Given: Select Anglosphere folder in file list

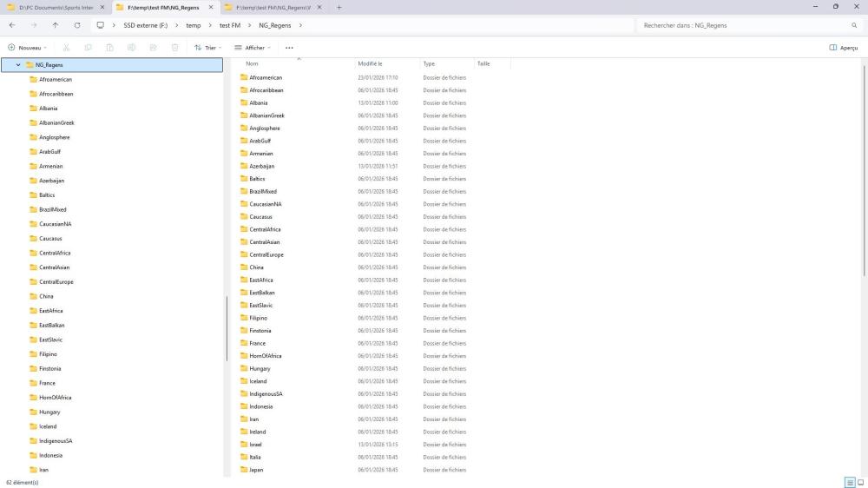Looking at the screenshot, I should pyautogui.click(x=265, y=128).
